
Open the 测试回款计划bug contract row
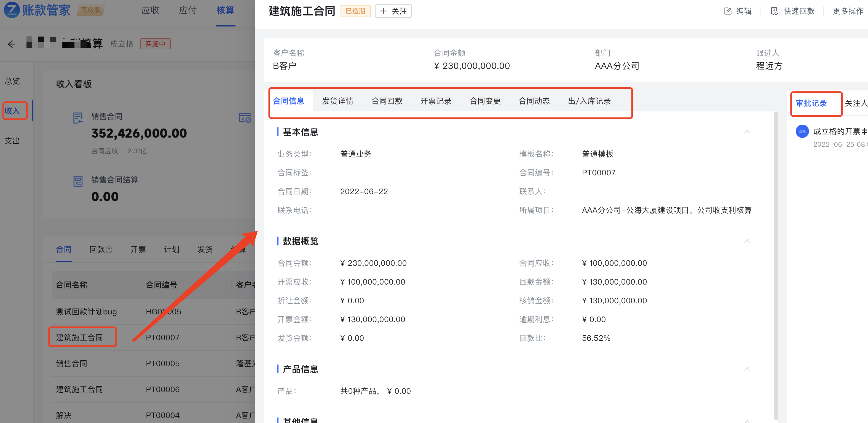pyautogui.click(x=153, y=312)
